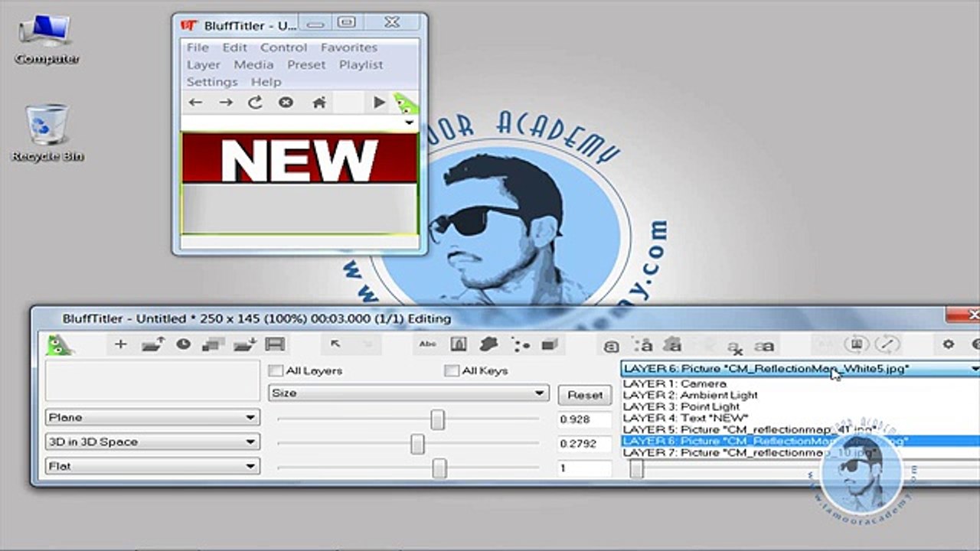
Task: Click the 'a' with x delete icon
Action: [x=734, y=347]
